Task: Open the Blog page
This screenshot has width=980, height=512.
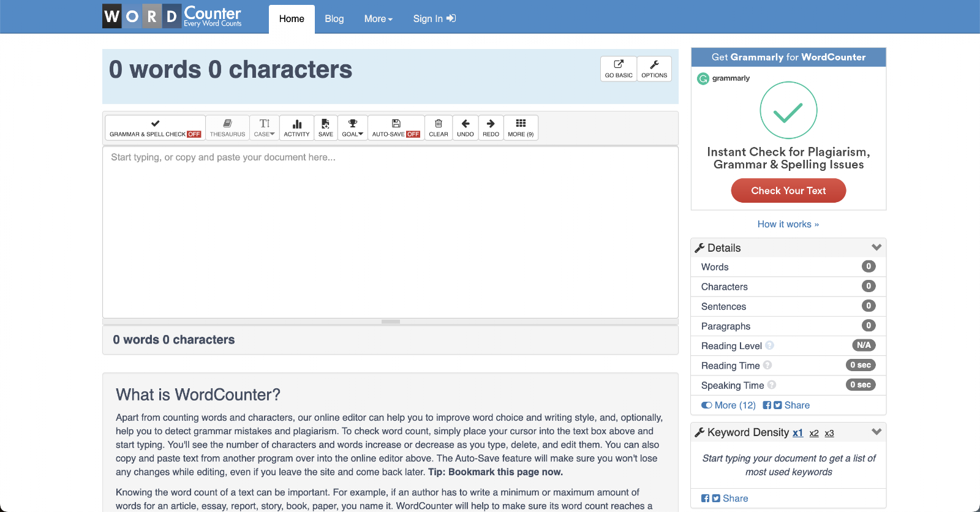Action: [334, 19]
